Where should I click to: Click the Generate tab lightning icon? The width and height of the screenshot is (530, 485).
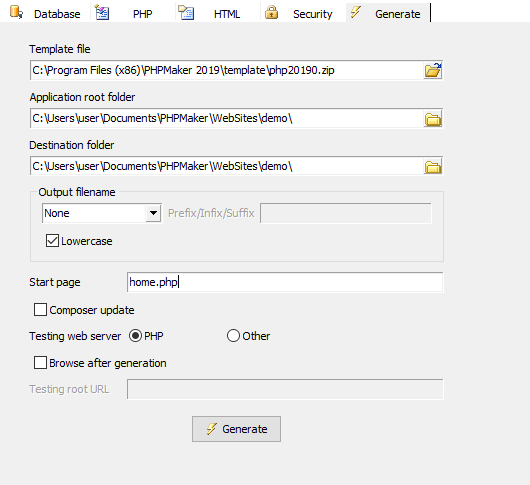[355, 12]
